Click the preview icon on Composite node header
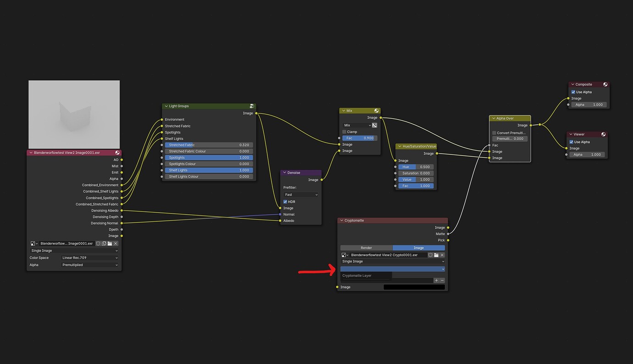The height and width of the screenshot is (364, 633). [605, 84]
